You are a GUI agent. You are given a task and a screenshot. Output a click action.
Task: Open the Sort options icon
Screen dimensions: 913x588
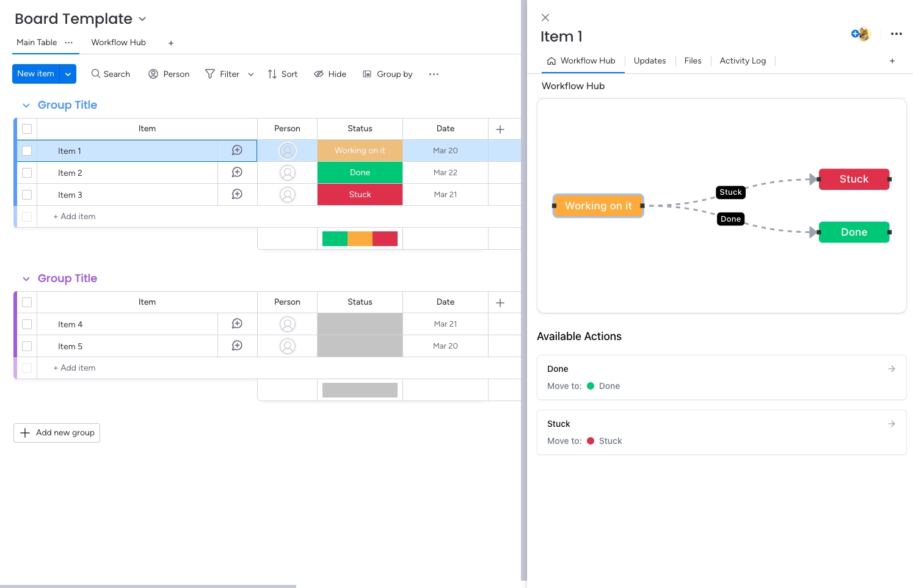pos(272,74)
